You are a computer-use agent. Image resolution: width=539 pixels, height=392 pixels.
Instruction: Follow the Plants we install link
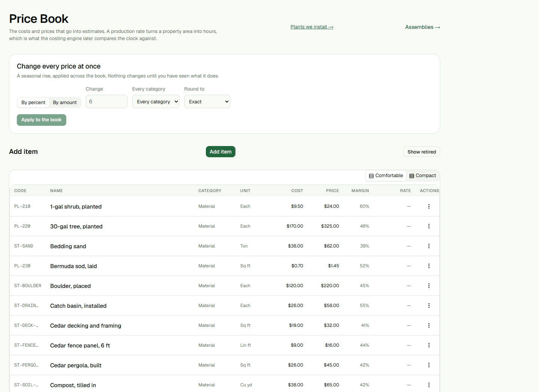(x=312, y=27)
